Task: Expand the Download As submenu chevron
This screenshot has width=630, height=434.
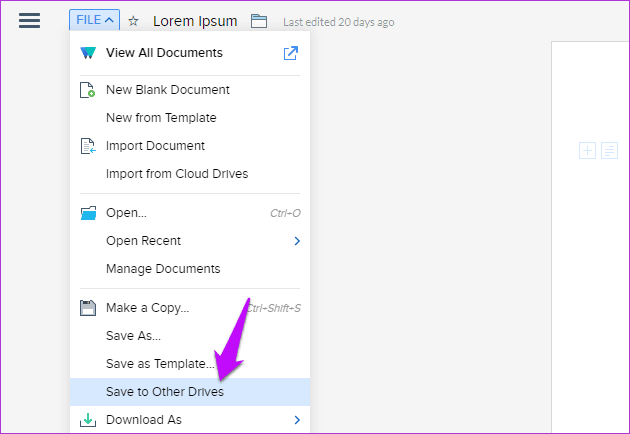Action: [297, 420]
